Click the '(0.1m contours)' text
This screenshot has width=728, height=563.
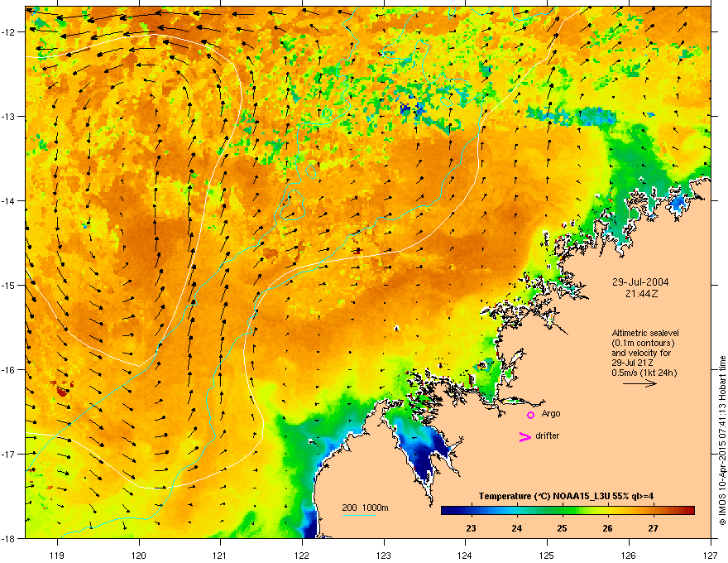pyautogui.click(x=643, y=344)
